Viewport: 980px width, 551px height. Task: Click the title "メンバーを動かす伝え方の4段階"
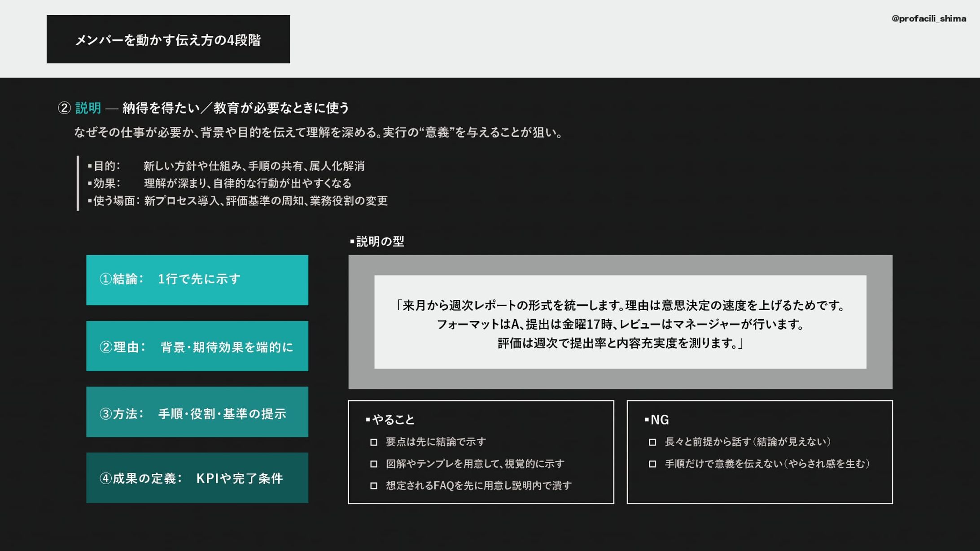(170, 39)
